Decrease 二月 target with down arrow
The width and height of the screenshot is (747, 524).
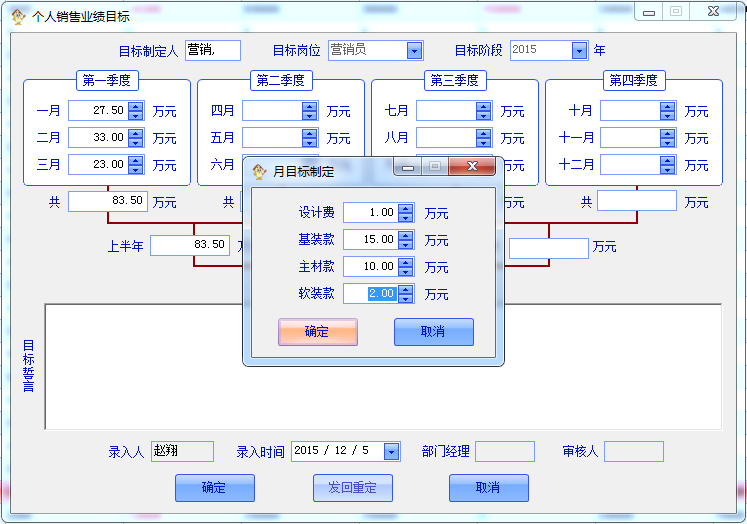[x=136, y=142]
